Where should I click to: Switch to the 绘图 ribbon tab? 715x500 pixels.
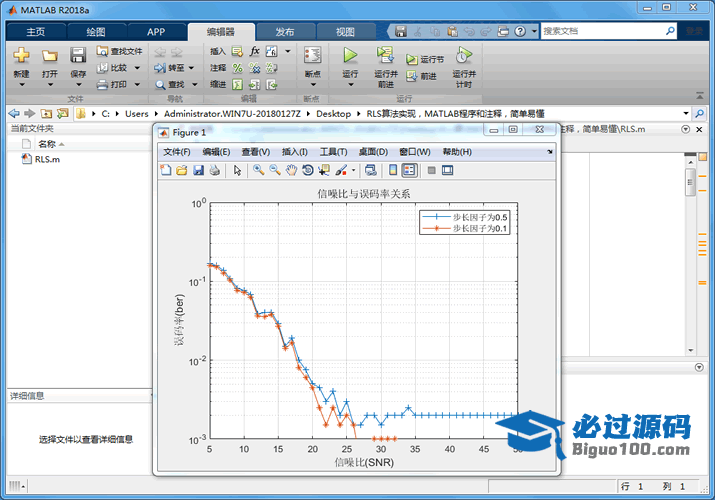(x=95, y=32)
